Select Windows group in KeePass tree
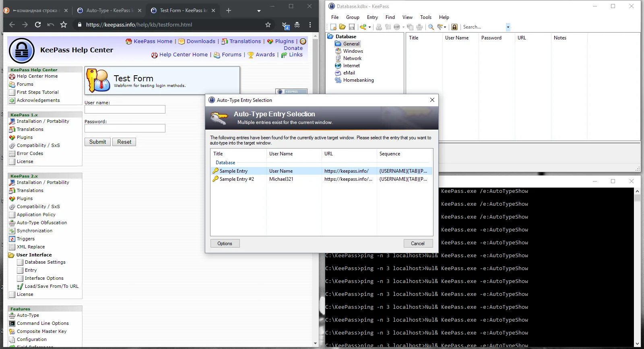644x349 pixels. (x=349, y=51)
